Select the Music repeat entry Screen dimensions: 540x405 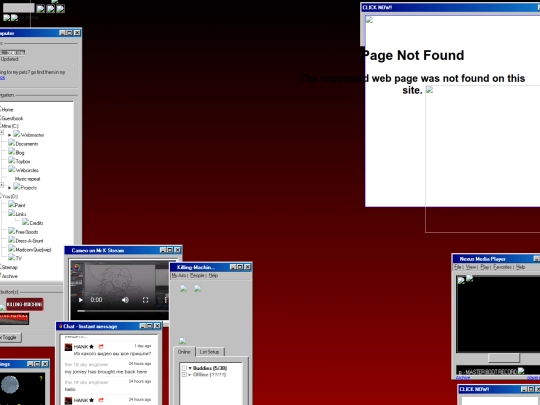(28, 179)
